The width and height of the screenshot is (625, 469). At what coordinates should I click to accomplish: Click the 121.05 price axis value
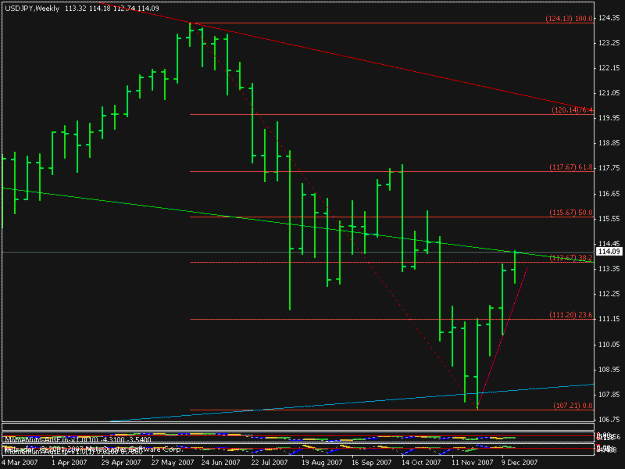point(609,93)
